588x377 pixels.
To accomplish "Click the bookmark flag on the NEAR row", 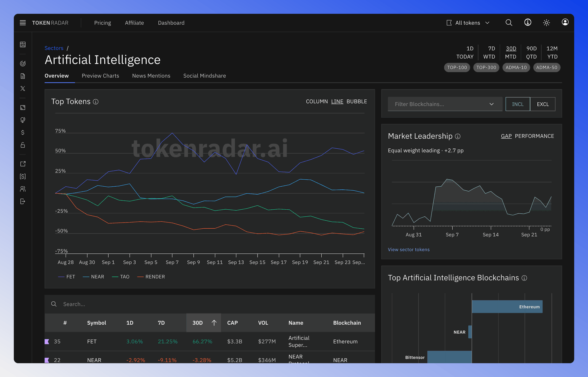I will tap(47, 360).
